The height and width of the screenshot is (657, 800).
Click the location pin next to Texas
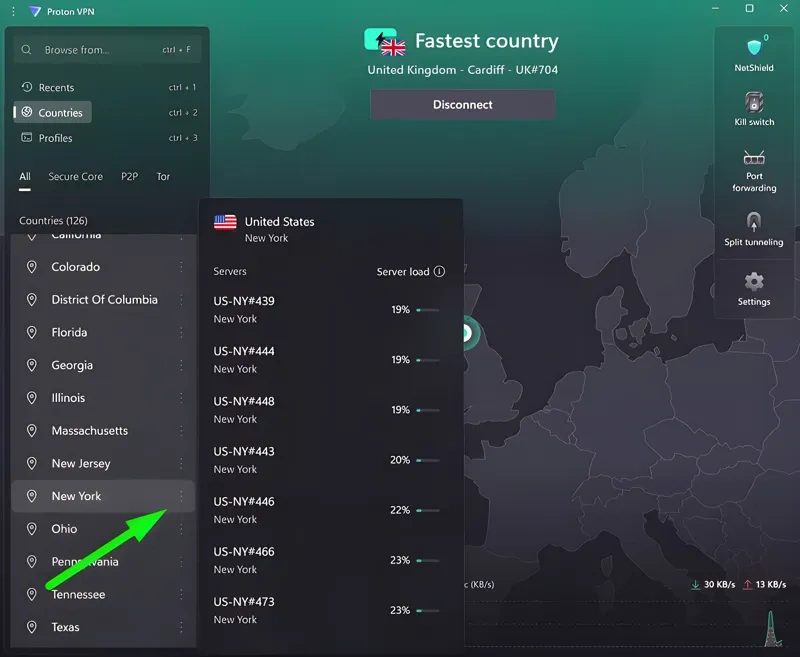click(x=32, y=627)
